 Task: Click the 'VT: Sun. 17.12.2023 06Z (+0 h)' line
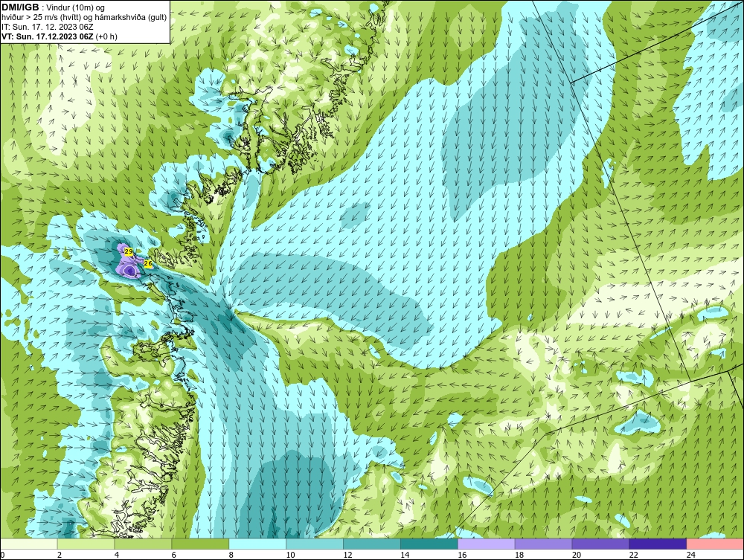[60, 36]
